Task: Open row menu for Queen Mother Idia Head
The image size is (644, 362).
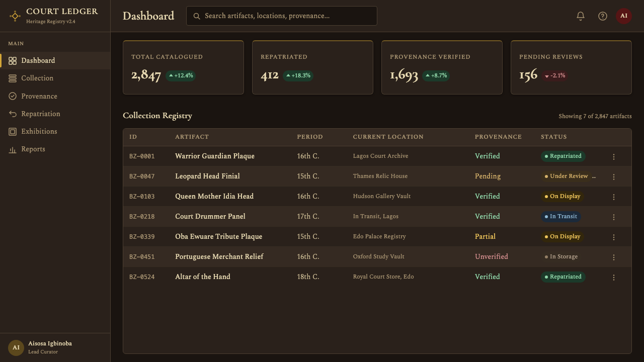Action: [x=614, y=197]
